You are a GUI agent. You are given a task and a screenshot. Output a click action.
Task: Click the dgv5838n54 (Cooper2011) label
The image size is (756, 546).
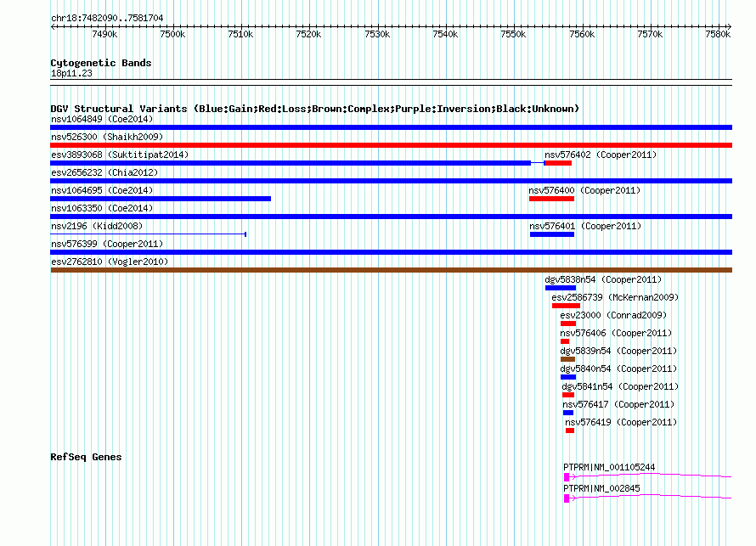click(x=603, y=279)
